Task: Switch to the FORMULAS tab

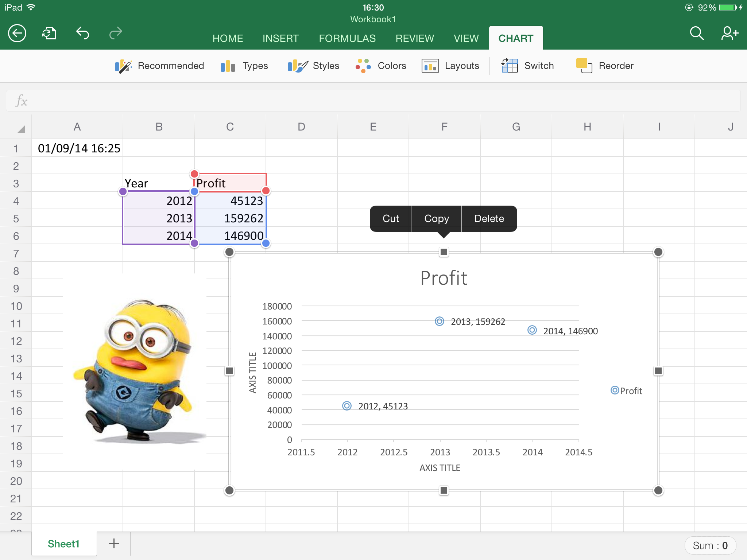Action: (x=347, y=38)
